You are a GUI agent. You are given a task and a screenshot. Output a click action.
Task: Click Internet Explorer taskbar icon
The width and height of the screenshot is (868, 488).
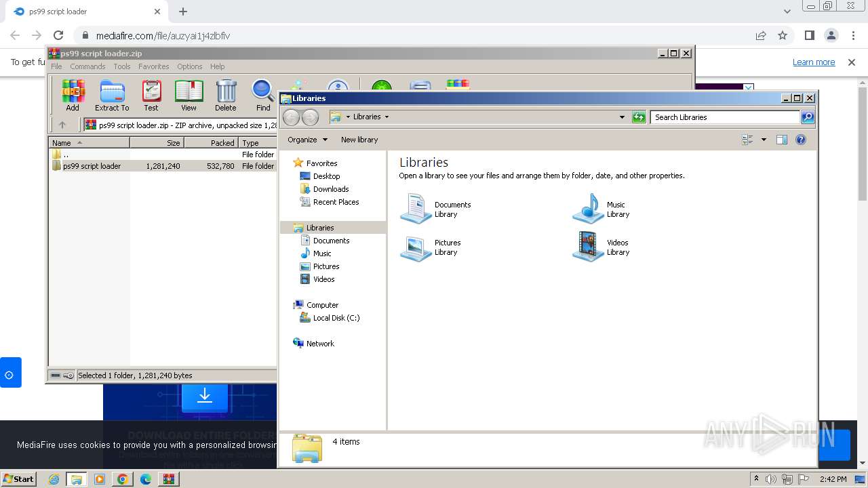click(x=54, y=479)
